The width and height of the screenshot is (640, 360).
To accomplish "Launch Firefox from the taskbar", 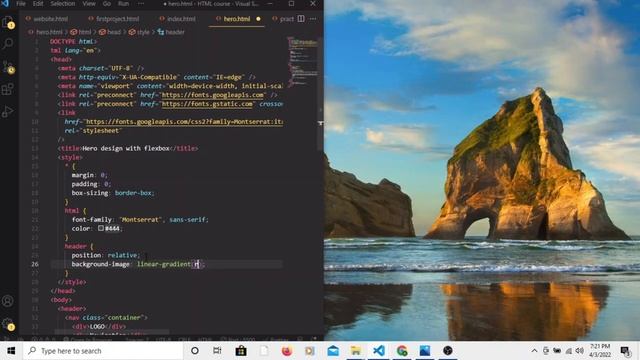I will point(287,351).
